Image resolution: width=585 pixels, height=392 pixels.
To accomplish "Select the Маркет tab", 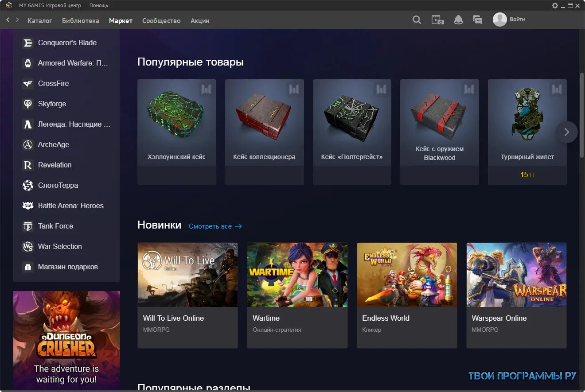I will pos(121,21).
